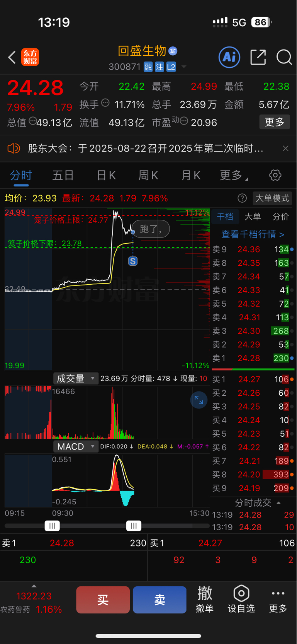Select the 大单 tab
This screenshot has width=297, height=644.
(x=253, y=217)
